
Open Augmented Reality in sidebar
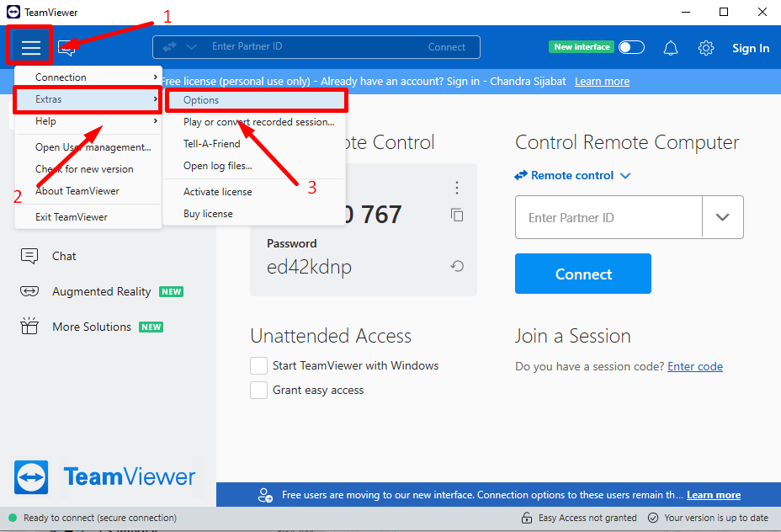[101, 291]
